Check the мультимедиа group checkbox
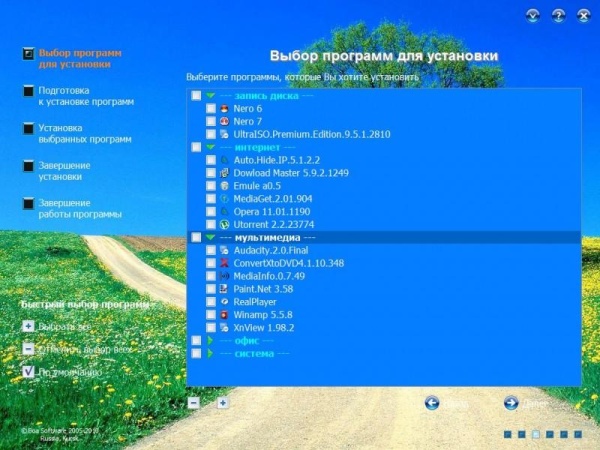The width and height of the screenshot is (600, 450). 196,237
